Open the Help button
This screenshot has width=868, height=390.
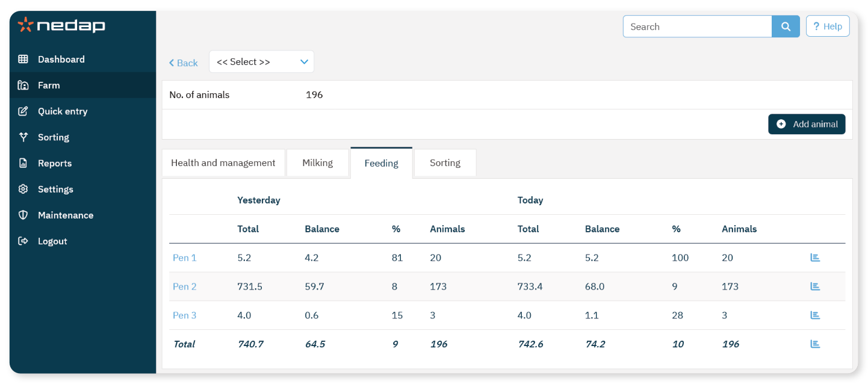pos(828,26)
